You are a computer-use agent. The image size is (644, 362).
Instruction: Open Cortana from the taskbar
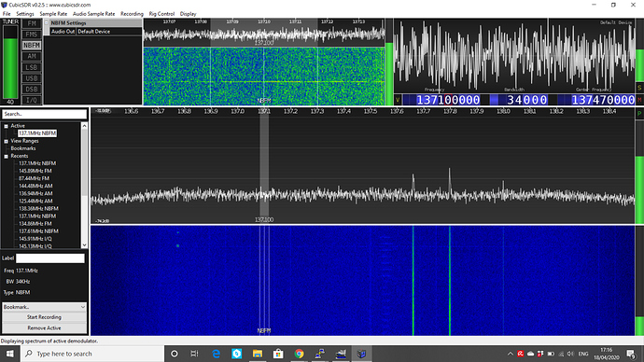click(x=175, y=354)
